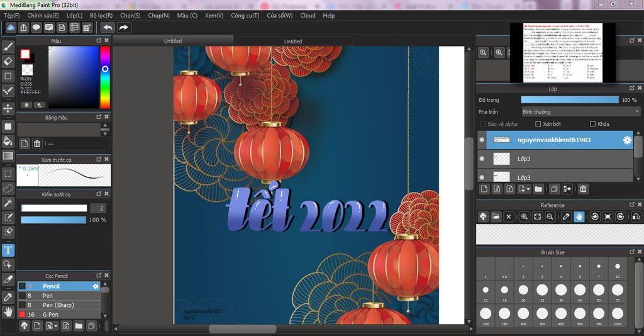The height and width of the screenshot is (336, 644).
Task: Select the Gradient tool
Action: point(8,155)
